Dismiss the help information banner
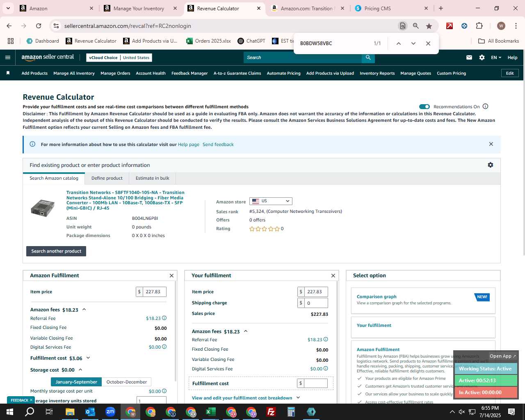 pyautogui.click(x=491, y=144)
